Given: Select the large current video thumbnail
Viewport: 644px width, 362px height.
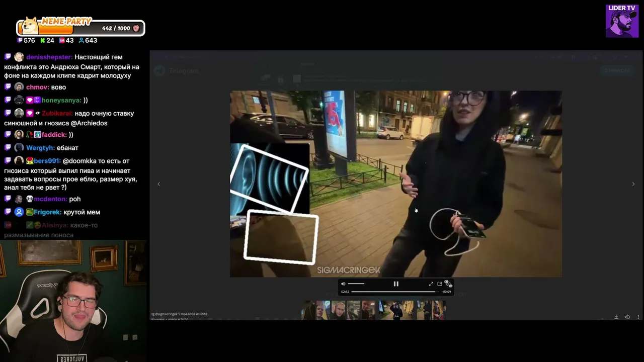Looking at the screenshot, I should pos(396,310).
